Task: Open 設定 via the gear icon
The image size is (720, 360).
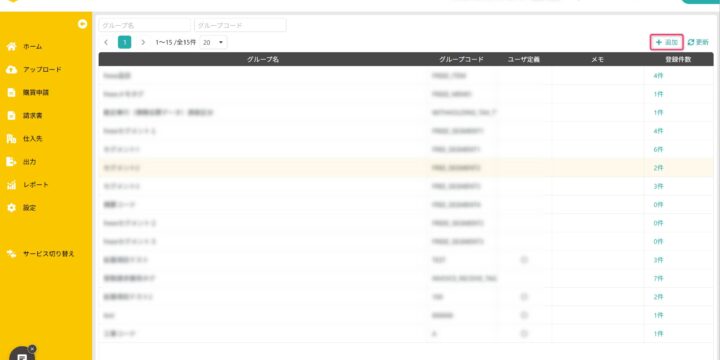Action: [x=12, y=208]
